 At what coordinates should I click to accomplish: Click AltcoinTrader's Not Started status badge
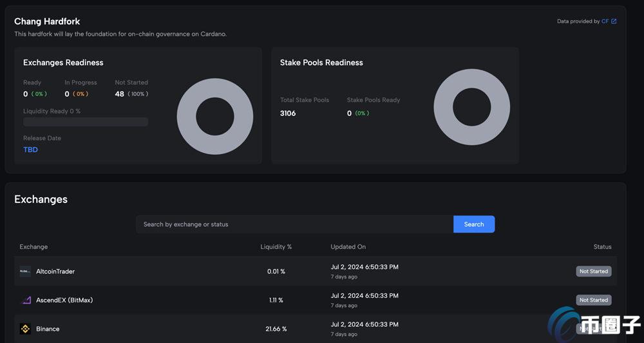coord(593,271)
